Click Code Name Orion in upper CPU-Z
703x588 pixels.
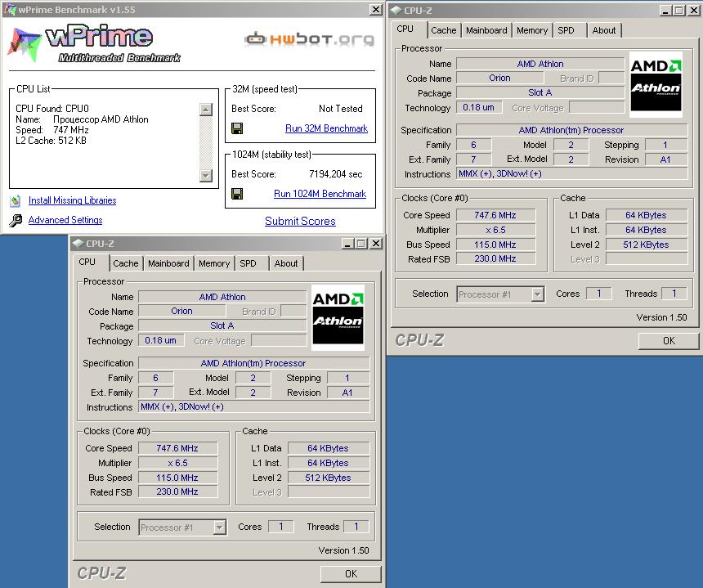point(499,78)
